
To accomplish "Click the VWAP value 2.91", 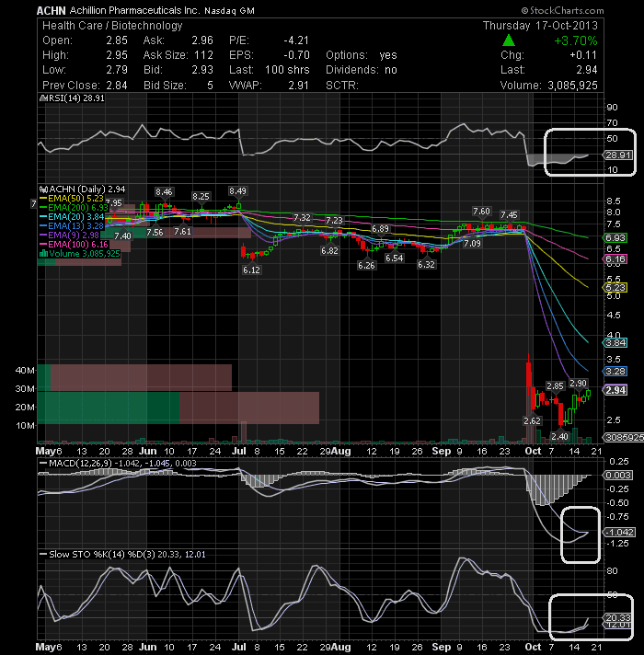I will click(298, 86).
